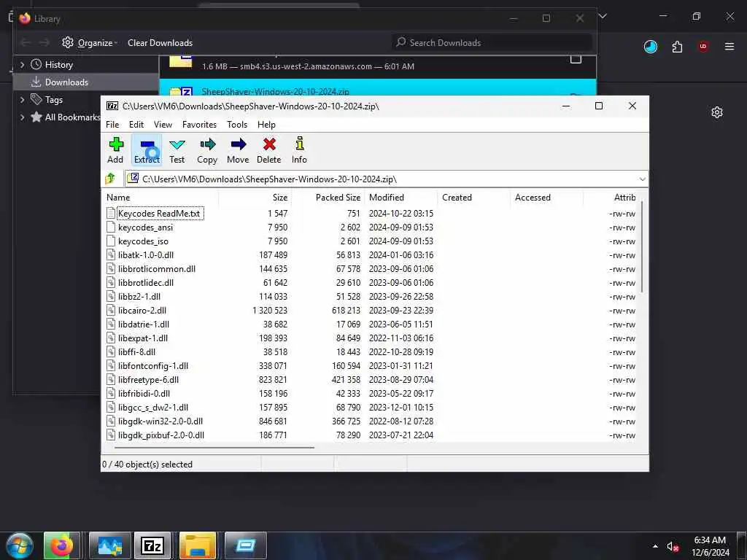
Task: Expand the History tree item
Action: [x=22, y=64]
